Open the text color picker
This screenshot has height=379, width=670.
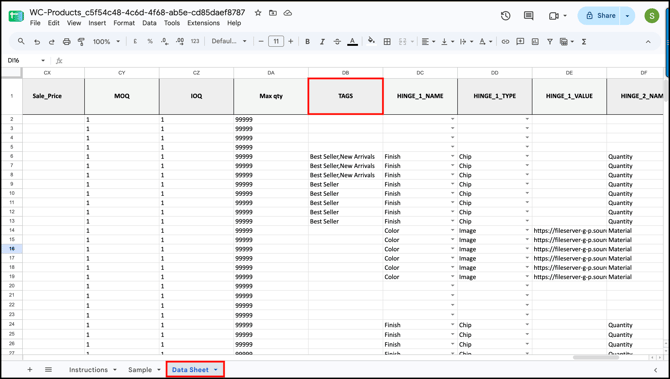(353, 41)
